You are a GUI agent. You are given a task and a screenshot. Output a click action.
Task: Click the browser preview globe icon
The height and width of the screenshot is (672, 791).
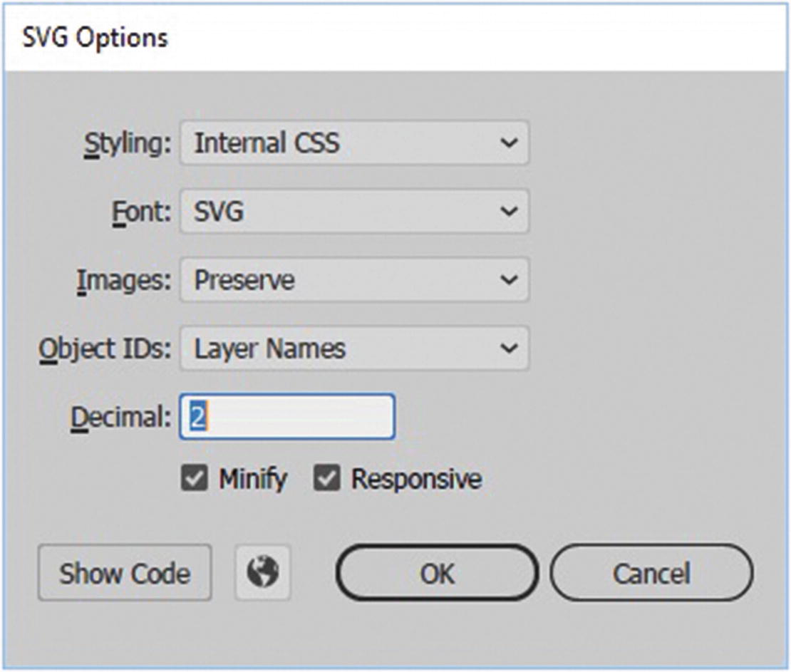pyautogui.click(x=262, y=572)
